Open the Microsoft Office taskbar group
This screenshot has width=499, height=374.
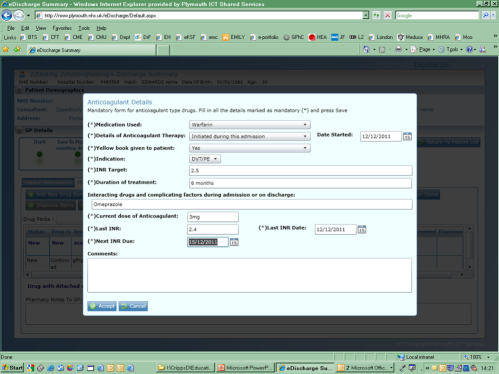(365, 368)
